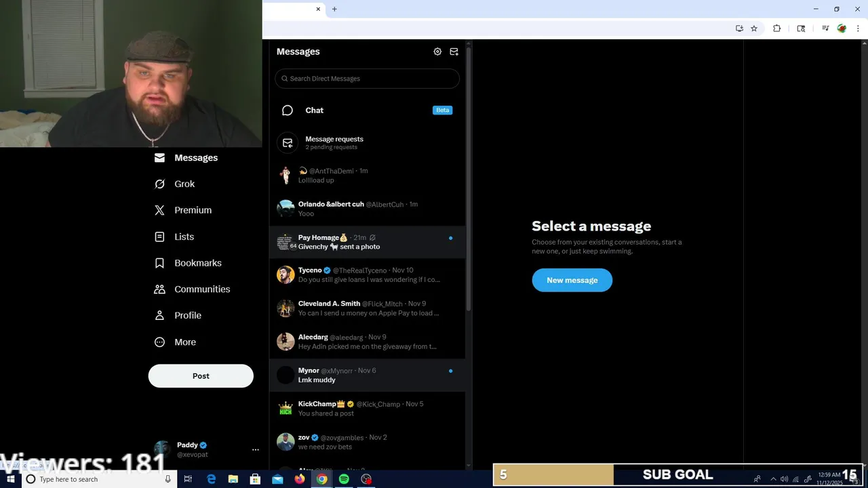This screenshot has height=488, width=868.
Task: Click the People icon in system tray
Action: [757, 479]
